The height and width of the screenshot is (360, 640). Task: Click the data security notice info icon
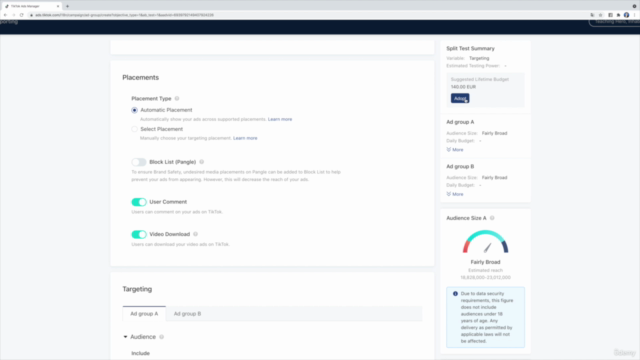click(455, 293)
